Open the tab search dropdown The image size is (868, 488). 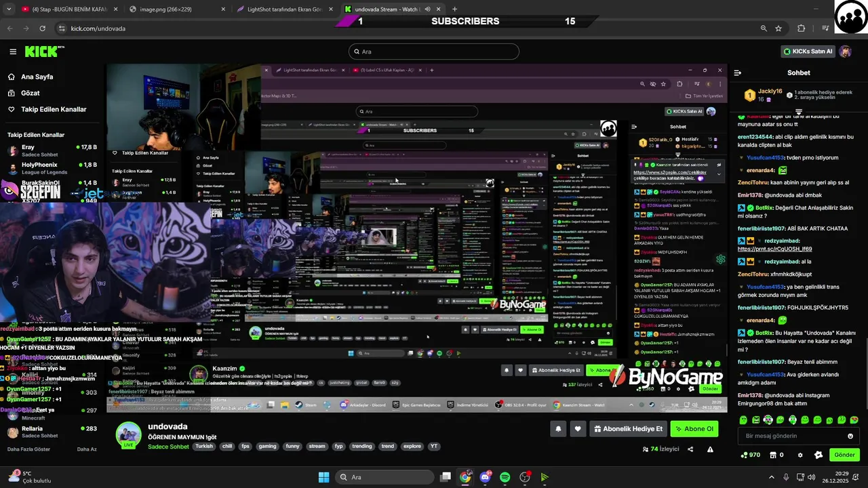coord(9,9)
